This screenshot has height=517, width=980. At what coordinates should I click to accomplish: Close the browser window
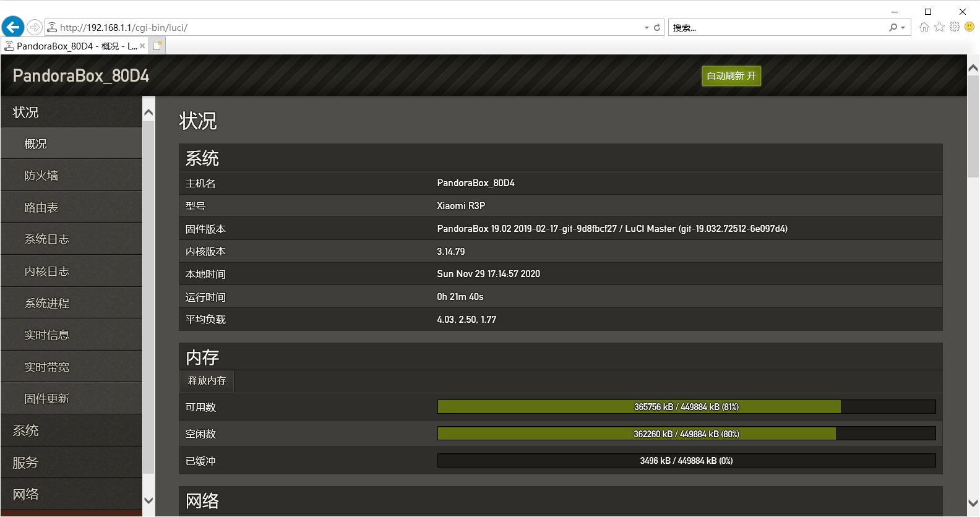(x=963, y=11)
